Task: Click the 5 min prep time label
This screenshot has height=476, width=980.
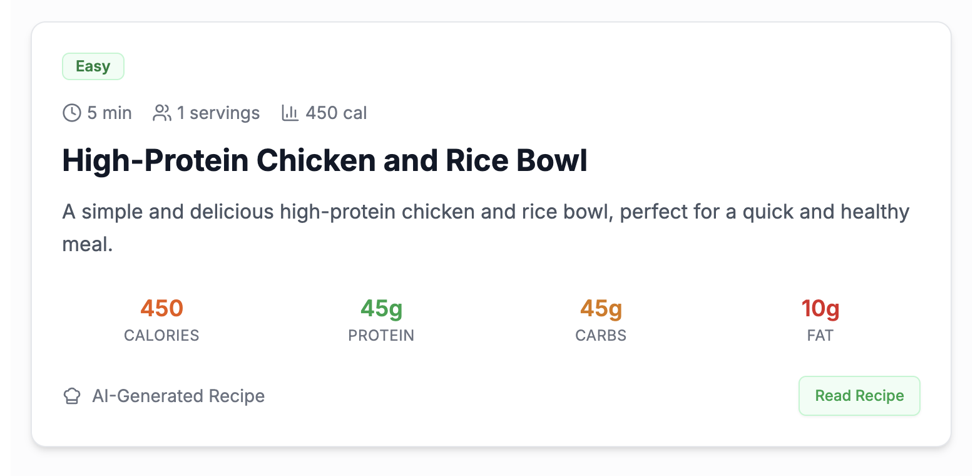Action: [110, 113]
